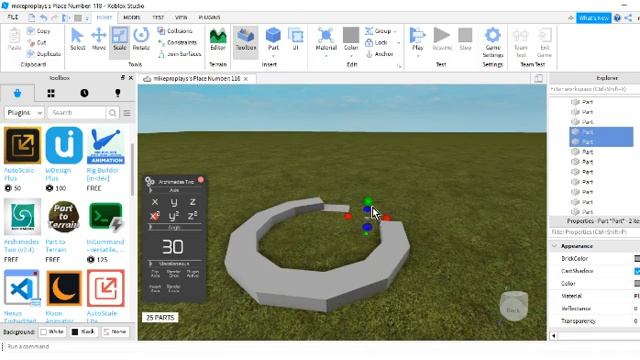Image resolution: width=640 pixels, height=360 pixels.
Task: Switch to the PLUGINS ribbon tab
Action: click(x=209, y=18)
